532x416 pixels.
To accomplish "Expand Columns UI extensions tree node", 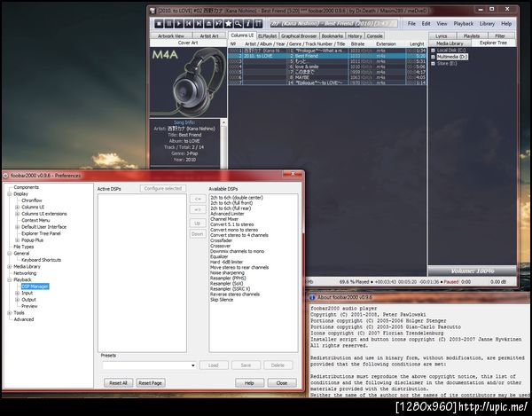I will 18,214.
